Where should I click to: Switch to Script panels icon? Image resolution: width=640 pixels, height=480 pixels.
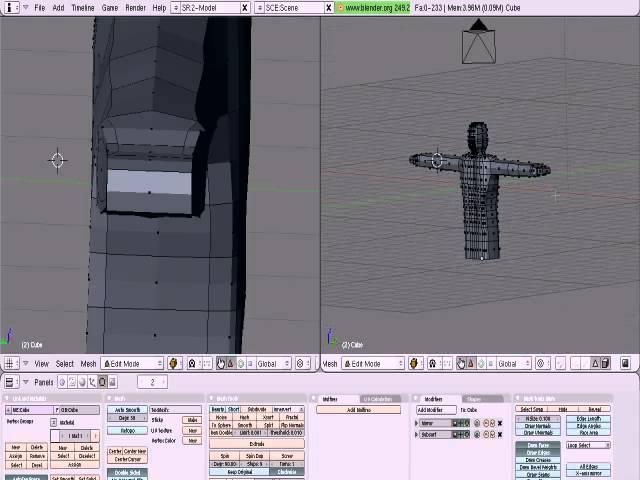point(72,382)
